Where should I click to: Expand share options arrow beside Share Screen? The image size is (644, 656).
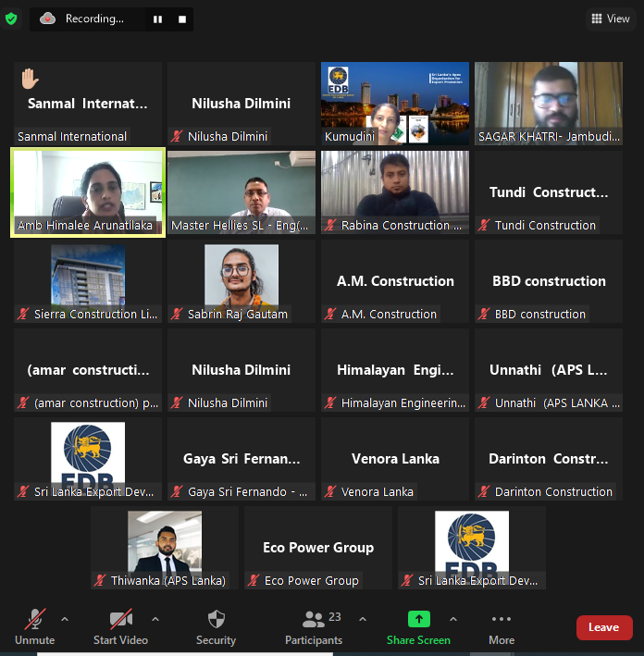point(453,619)
